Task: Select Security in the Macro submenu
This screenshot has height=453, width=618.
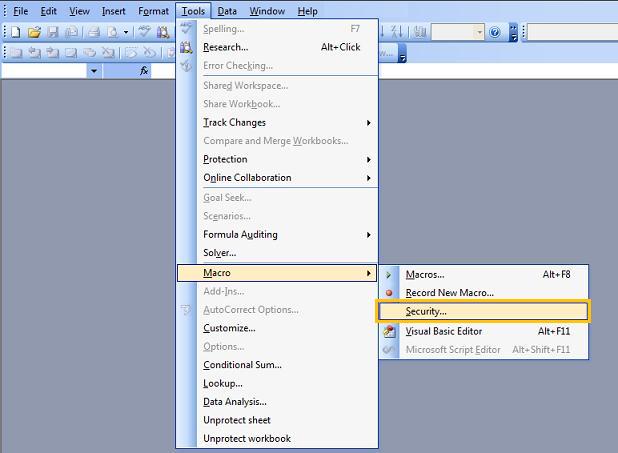Action: click(426, 312)
